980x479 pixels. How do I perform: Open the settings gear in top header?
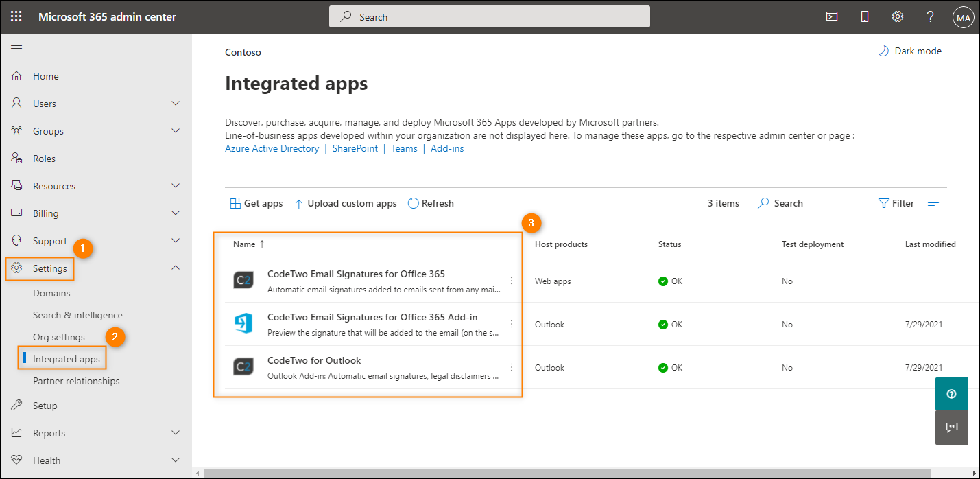(897, 17)
